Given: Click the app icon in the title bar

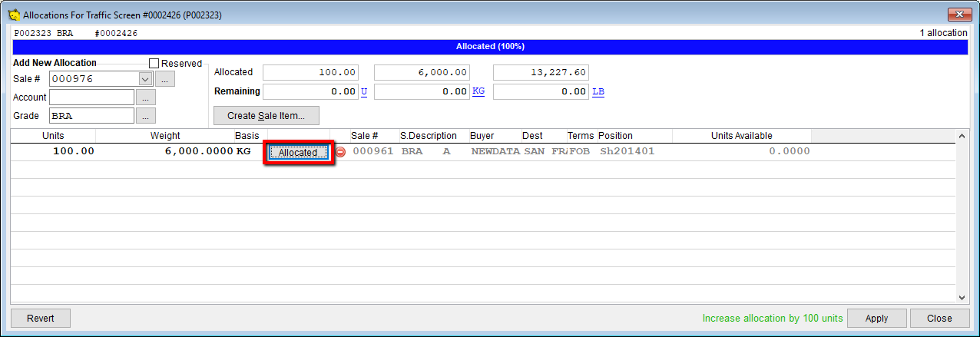Looking at the screenshot, I should pos(14,15).
